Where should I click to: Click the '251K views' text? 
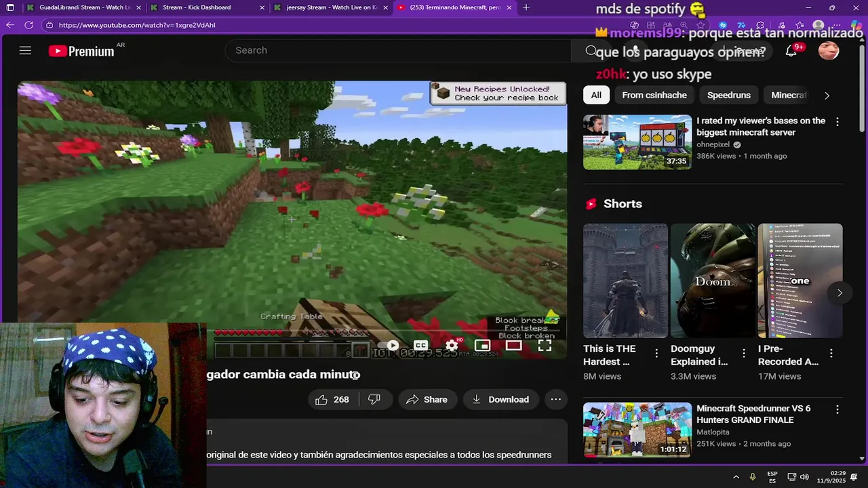pyautogui.click(x=716, y=444)
